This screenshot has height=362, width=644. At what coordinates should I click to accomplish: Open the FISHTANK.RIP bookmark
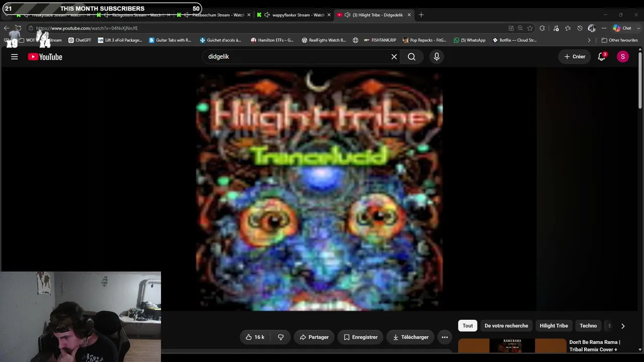click(380, 40)
